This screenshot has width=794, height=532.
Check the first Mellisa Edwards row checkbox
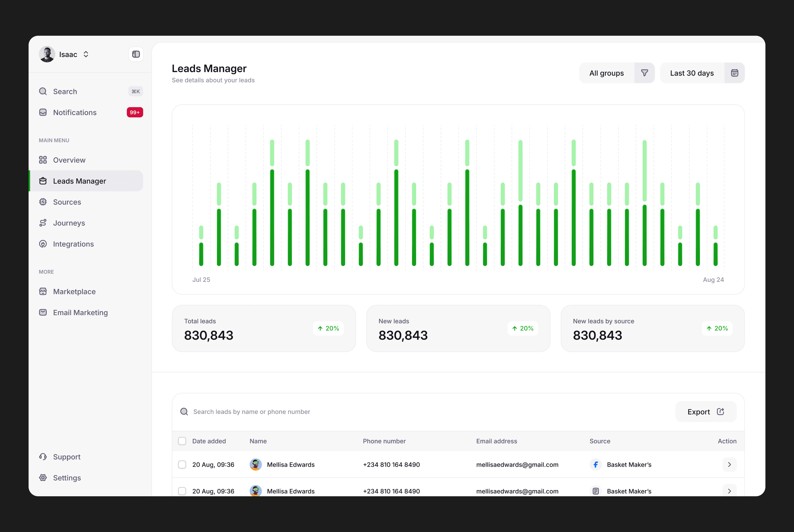click(182, 465)
